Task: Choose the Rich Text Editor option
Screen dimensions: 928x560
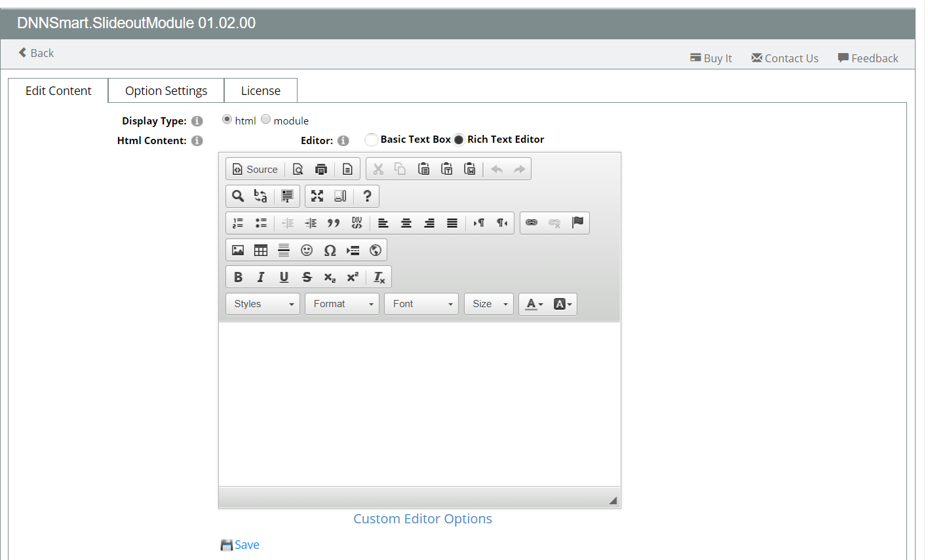Action: pos(459,140)
